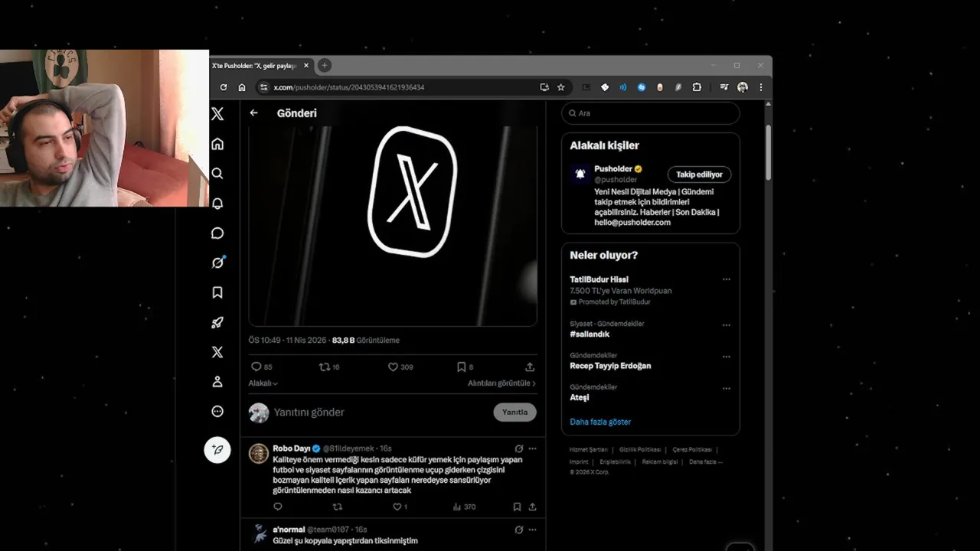Open Robo Dayı's profile avatar
980x551 pixels.
click(x=259, y=453)
